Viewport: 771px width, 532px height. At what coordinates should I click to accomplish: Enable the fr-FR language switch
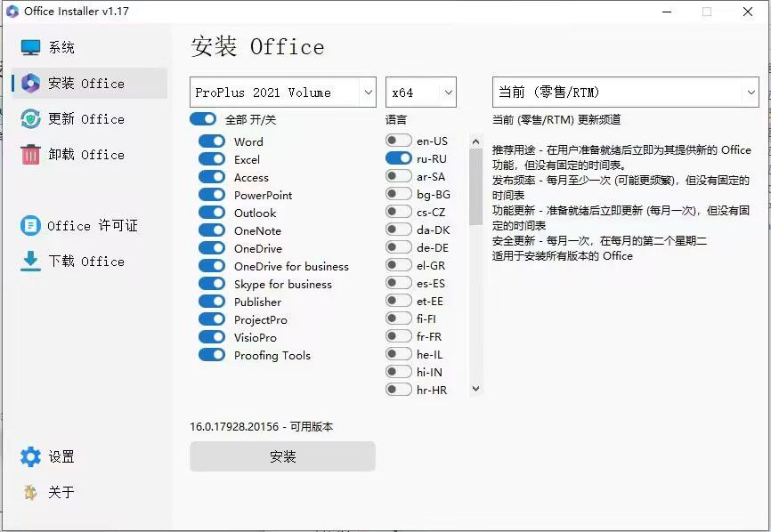click(398, 336)
